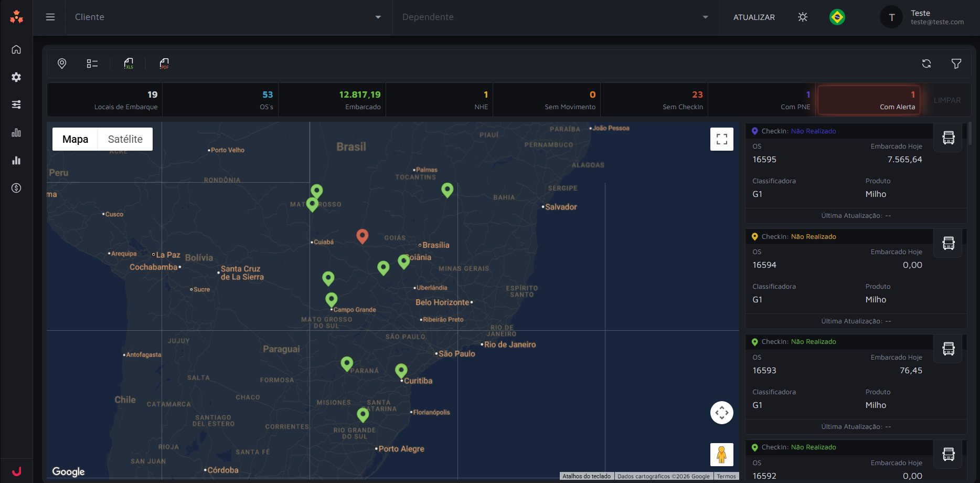The height and width of the screenshot is (483, 980).
Task: Refresh the panel with the sync icon
Action: click(926, 64)
